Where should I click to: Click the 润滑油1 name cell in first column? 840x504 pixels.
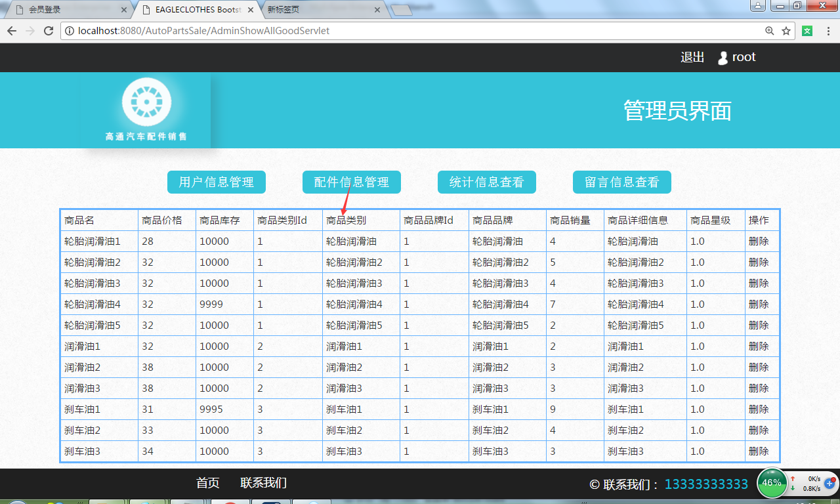tap(99, 346)
